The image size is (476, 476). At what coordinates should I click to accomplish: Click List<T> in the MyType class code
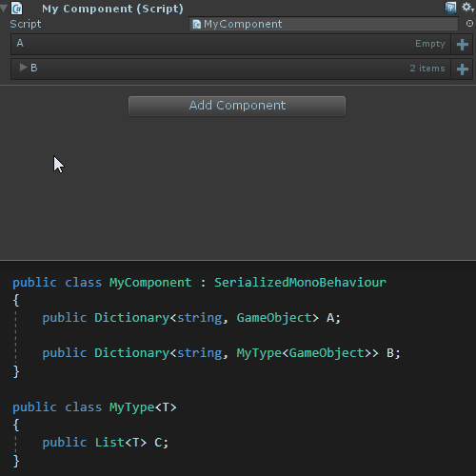pos(121,443)
